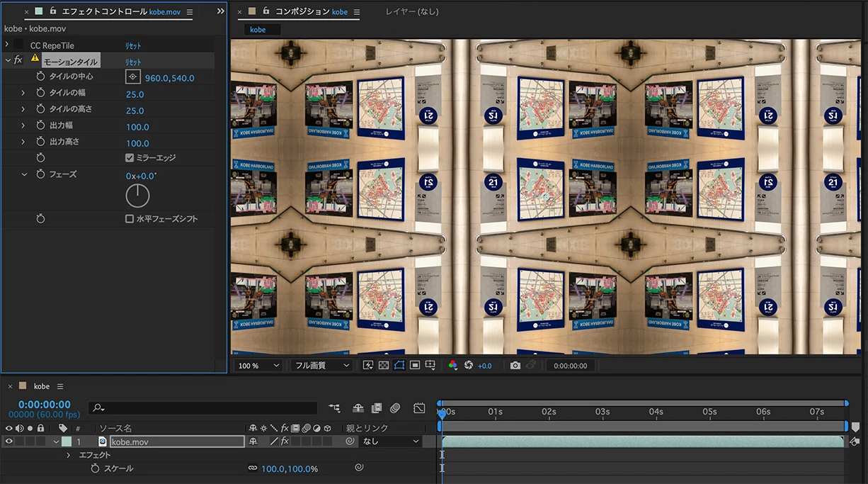
Task: Expand the CC RepeTile effect
Action: (x=7, y=45)
